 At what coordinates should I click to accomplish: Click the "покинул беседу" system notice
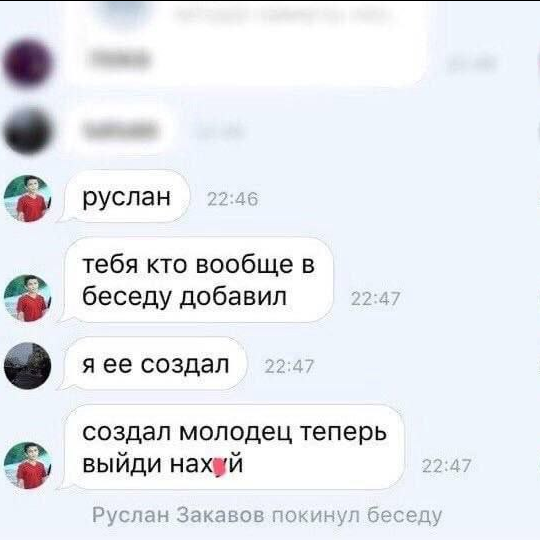357,516
